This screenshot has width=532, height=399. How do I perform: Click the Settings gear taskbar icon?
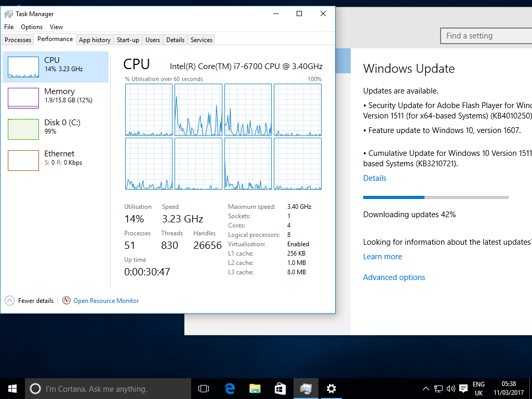point(331,389)
